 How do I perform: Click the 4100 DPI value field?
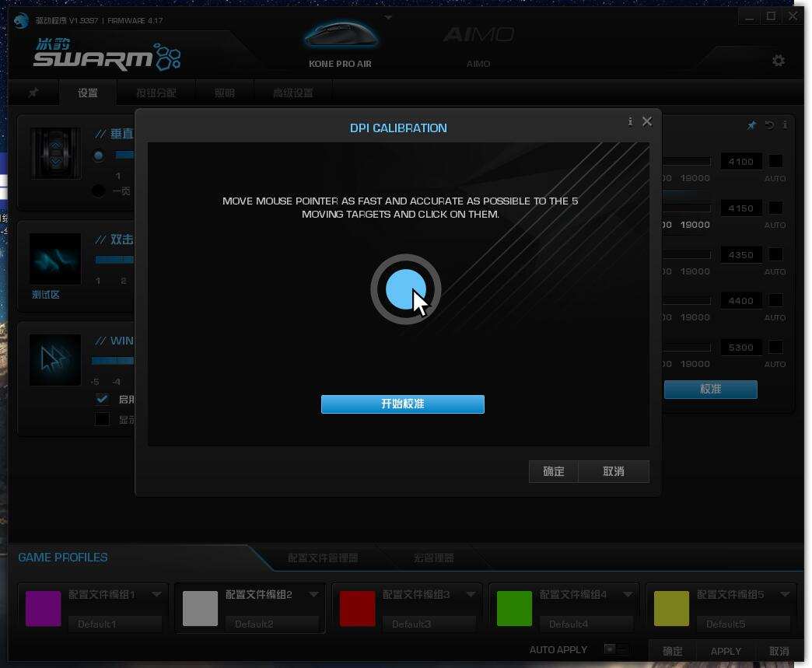coord(740,162)
